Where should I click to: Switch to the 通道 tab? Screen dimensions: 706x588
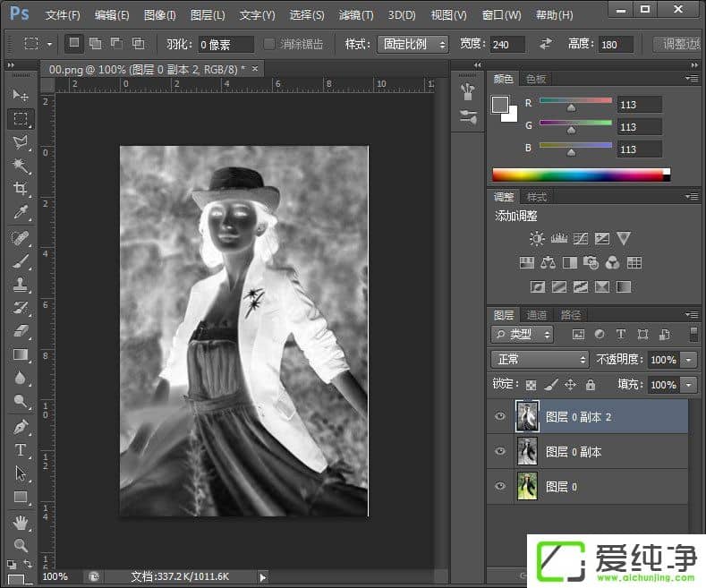[x=537, y=315]
